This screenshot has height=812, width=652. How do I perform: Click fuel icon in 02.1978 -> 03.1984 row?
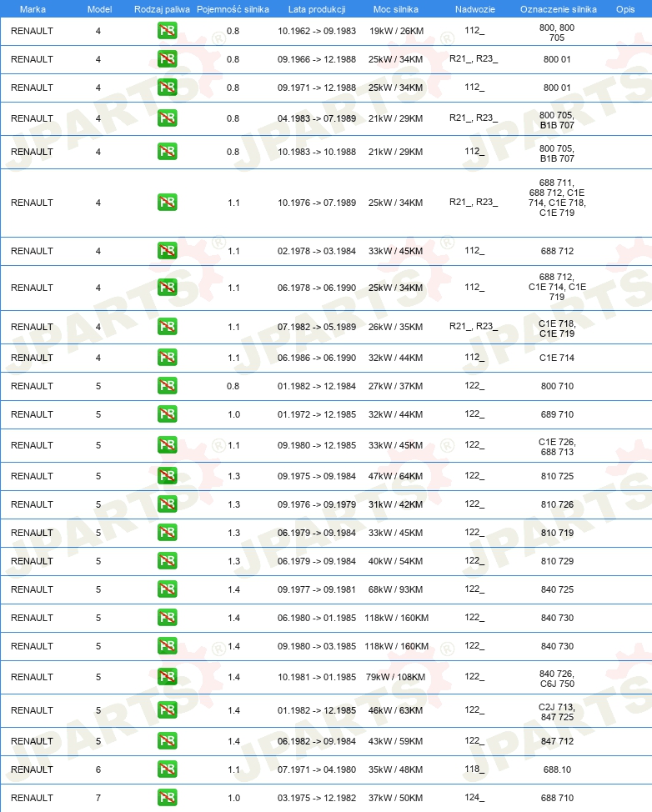[168, 251]
